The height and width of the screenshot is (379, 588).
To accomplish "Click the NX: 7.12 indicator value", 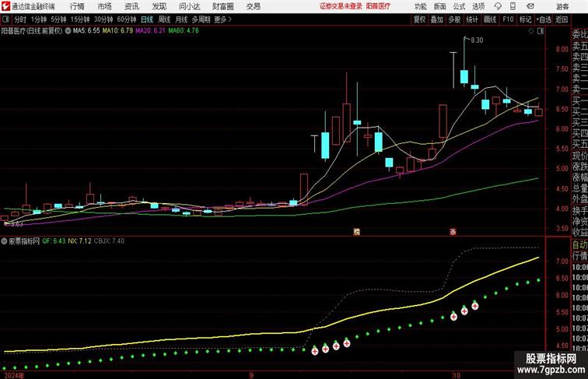I will (x=79, y=241).
